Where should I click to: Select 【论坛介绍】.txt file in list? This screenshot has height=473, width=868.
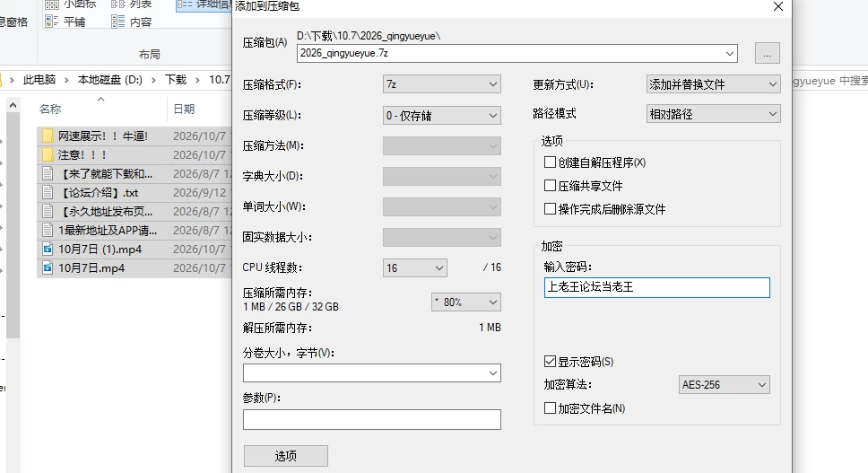point(98,193)
